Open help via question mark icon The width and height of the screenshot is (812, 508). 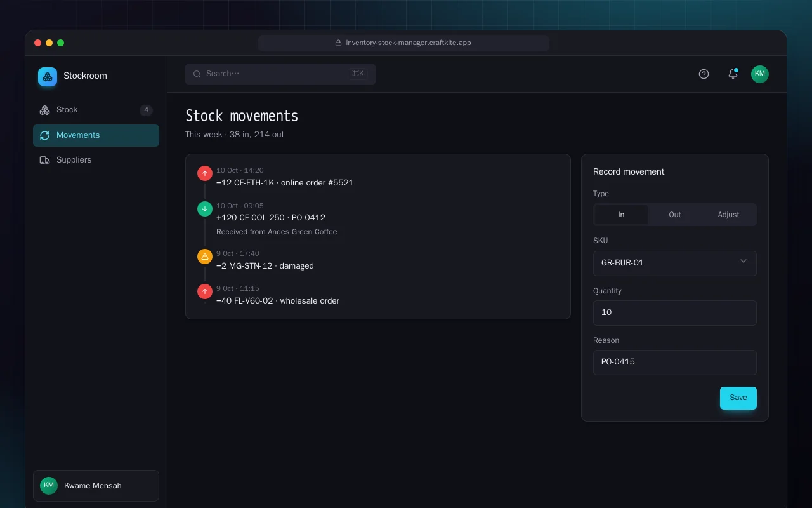coord(704,74)
